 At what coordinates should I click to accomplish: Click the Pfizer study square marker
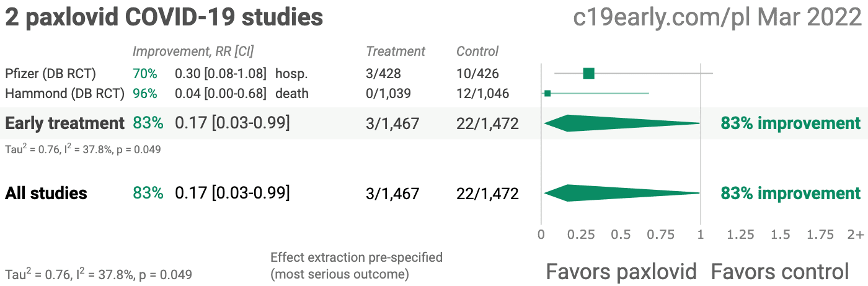click(588, 74)
